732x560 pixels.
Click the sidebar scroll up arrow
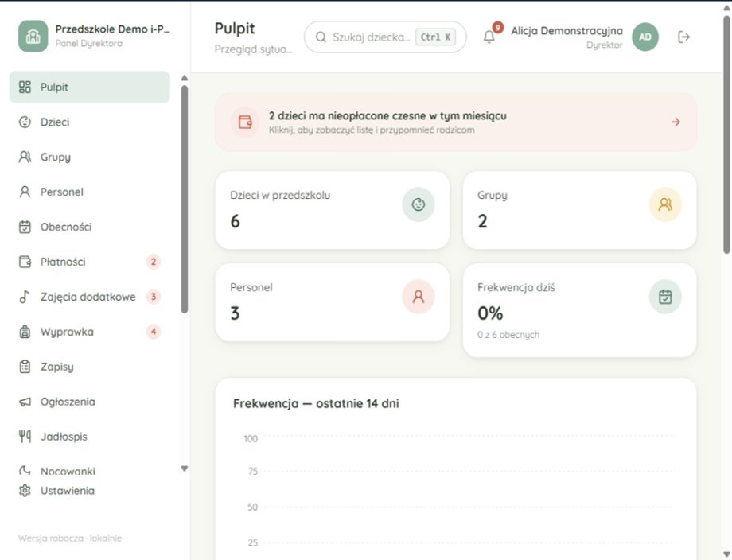185,78
